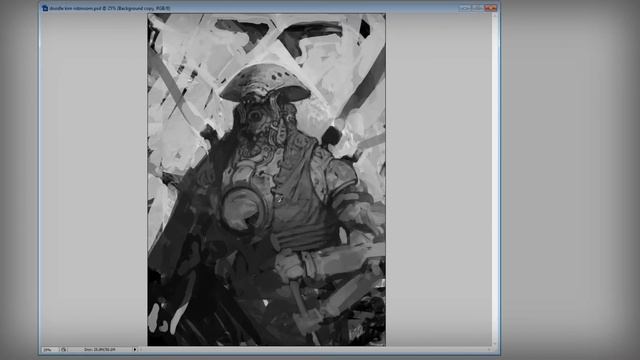Click the vertical scrollbar of the document window
The image size is (640, 360).
[x=495, y=180]
